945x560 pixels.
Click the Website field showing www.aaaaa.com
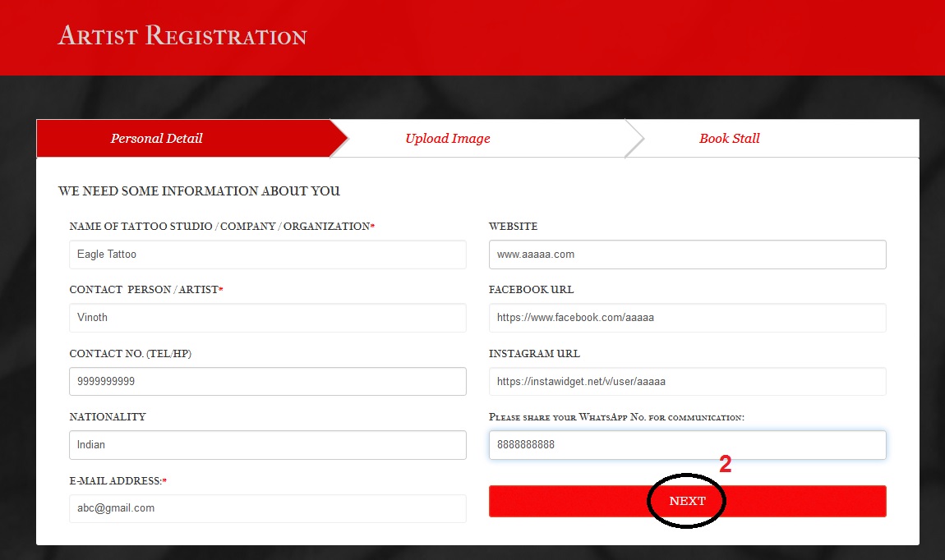[687, 255]
